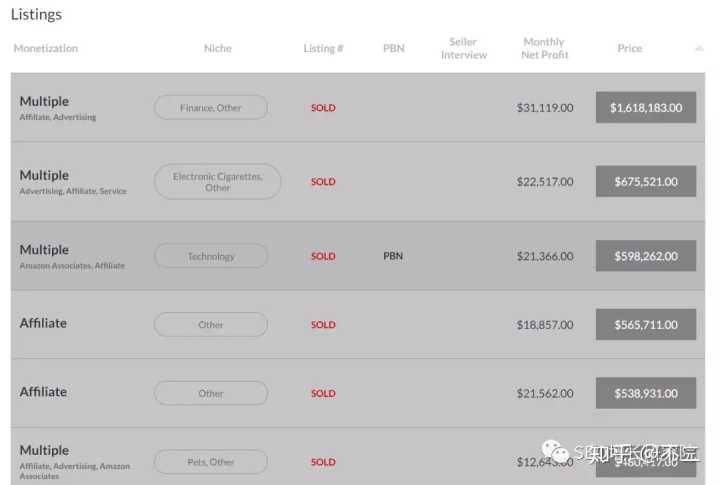The height and width of the screenshot is (485, 720).
Task: Click the WeChat logo watermark icon
Action: click(556, 452)
